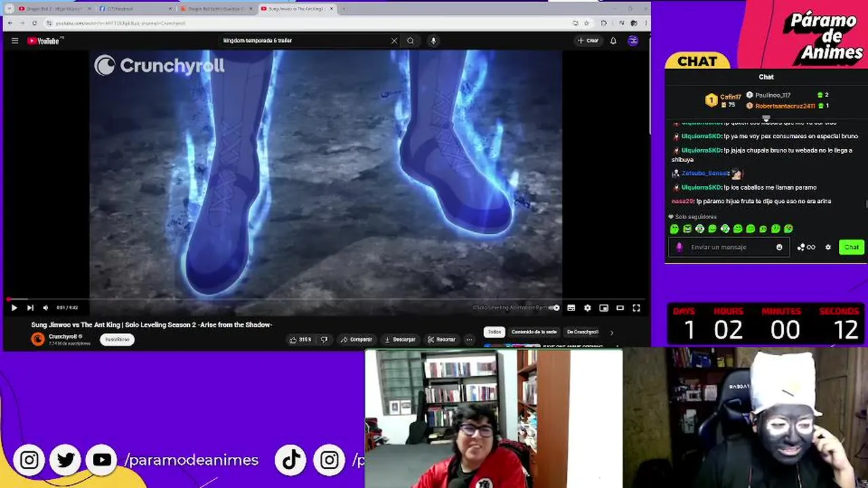Clear the YouTube search text

(394, 41)
